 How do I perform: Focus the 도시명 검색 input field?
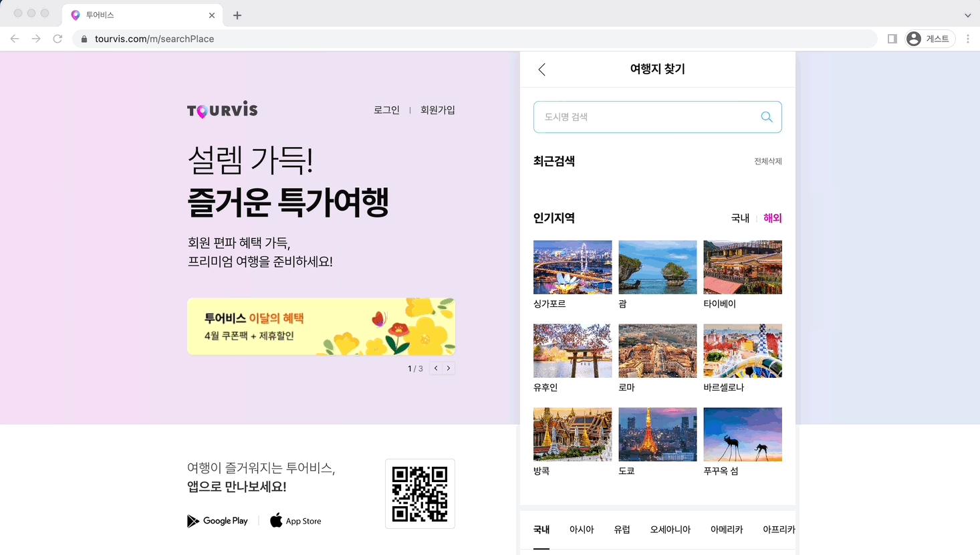pos(657,117)
